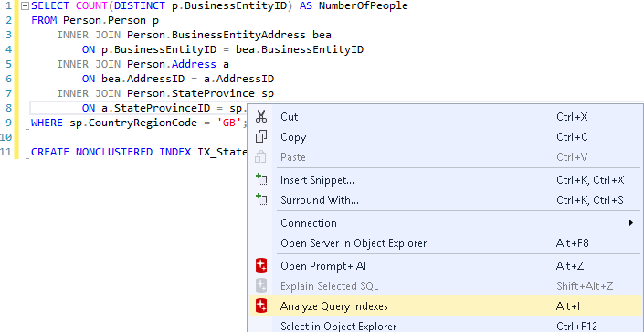
Task: Click the grey Explain Selected SQL icon
Action: 261,286
